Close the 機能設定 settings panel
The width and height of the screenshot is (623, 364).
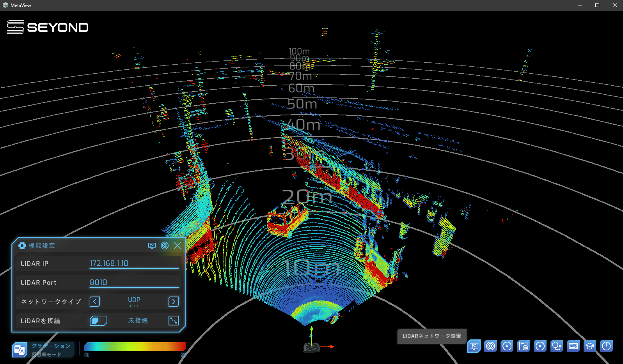(177, 246)
